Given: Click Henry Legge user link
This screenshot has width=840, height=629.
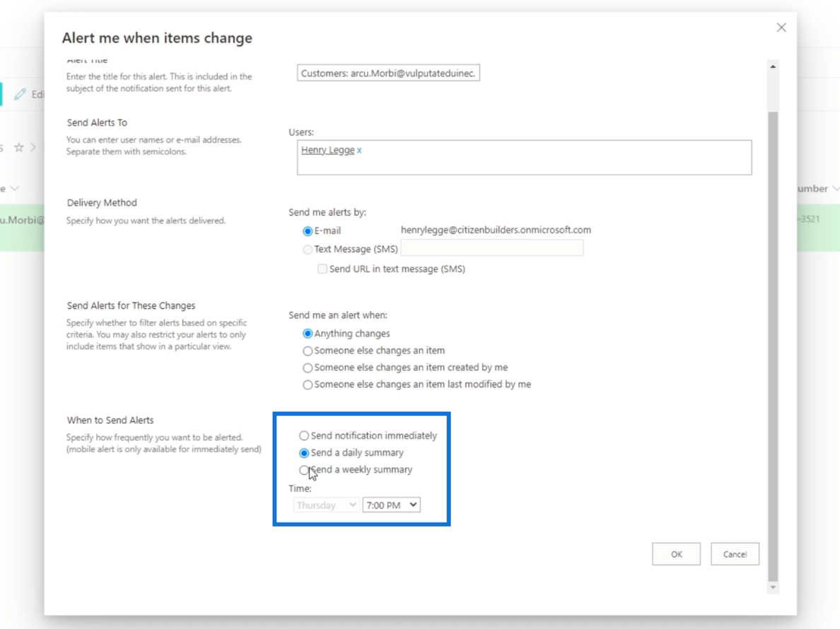Looking at the screenshot, I should [327, 150].
